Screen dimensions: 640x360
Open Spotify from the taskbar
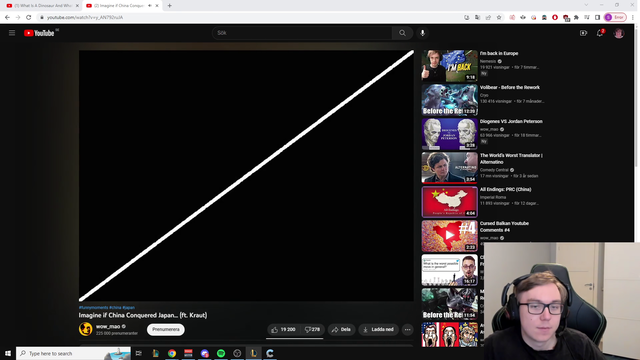[221, 353]
